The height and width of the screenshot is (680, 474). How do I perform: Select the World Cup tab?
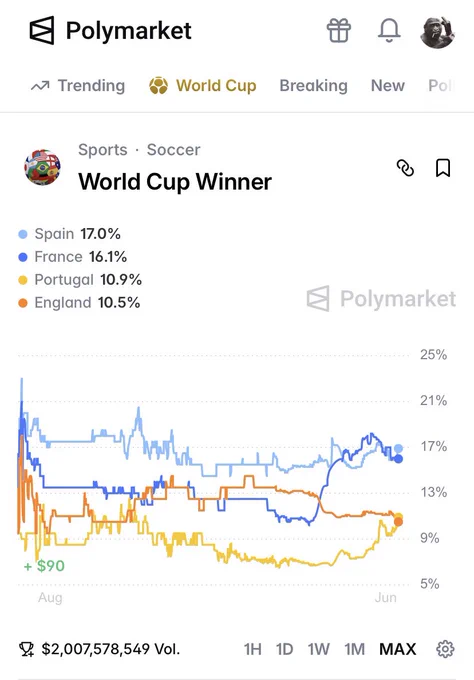203,86
